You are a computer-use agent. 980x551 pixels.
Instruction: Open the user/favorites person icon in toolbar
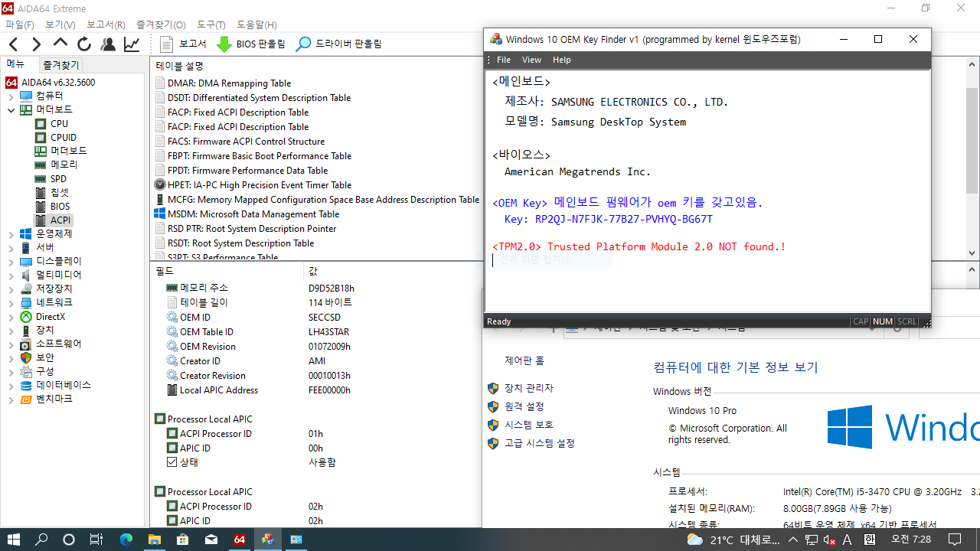[x=108, y=44]
